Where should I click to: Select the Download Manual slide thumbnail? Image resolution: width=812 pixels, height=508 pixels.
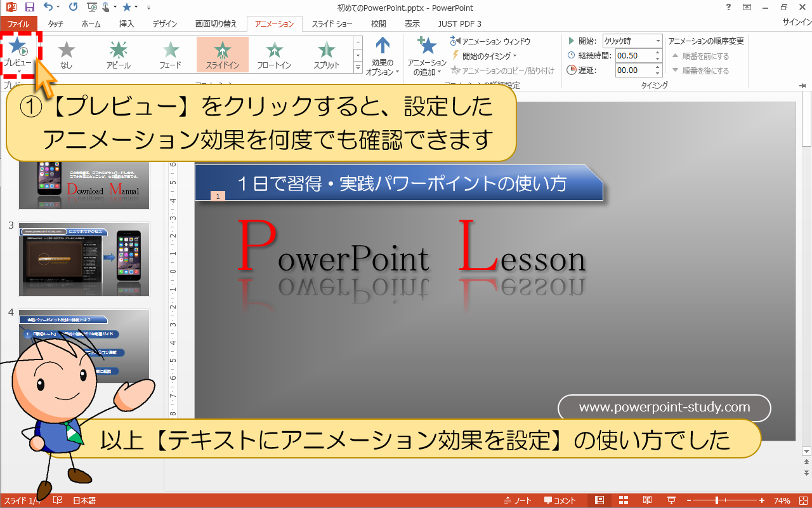click(x=84, y=184)
